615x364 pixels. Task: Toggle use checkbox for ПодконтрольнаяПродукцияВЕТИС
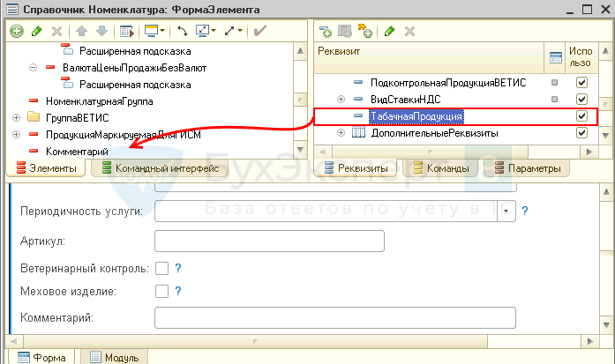point(581,82)
